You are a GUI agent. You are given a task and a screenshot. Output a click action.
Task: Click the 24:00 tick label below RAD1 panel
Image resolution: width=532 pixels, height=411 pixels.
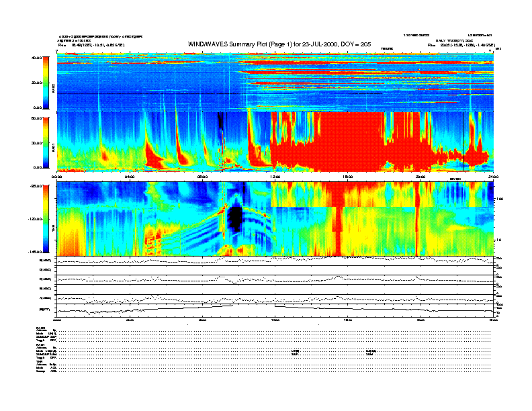(493, 177)
